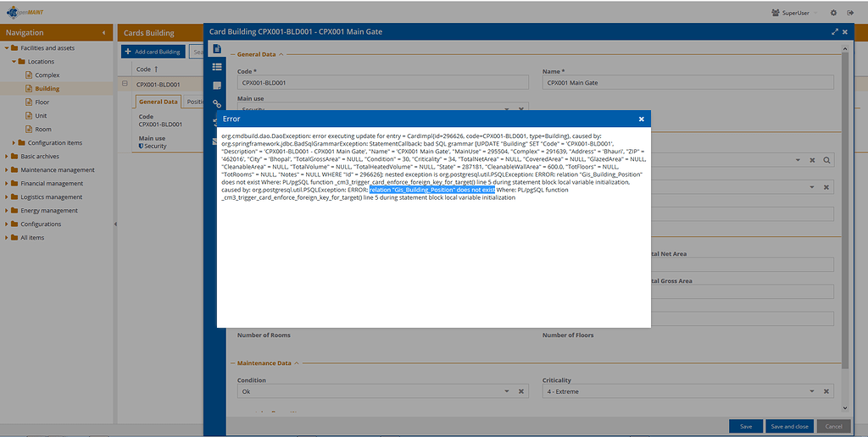Click the Cancel button

(x=834, y=427)
